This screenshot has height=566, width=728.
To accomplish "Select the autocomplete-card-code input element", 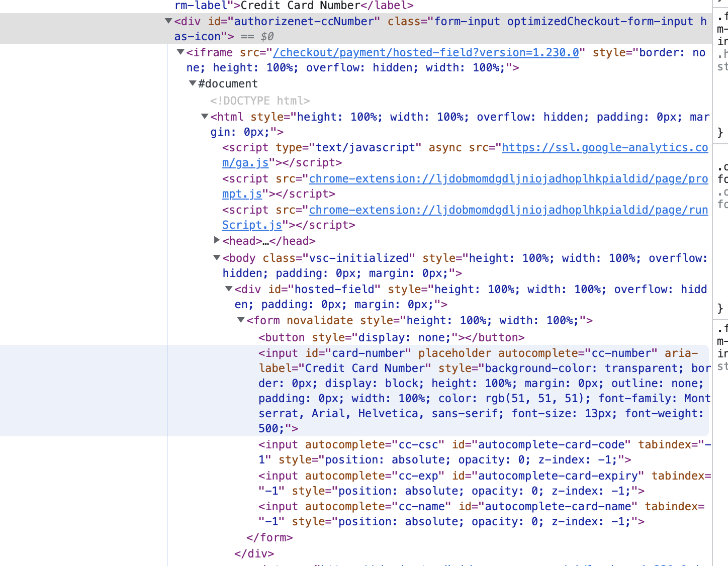I will pyautogui.click(x=484, y=452).
